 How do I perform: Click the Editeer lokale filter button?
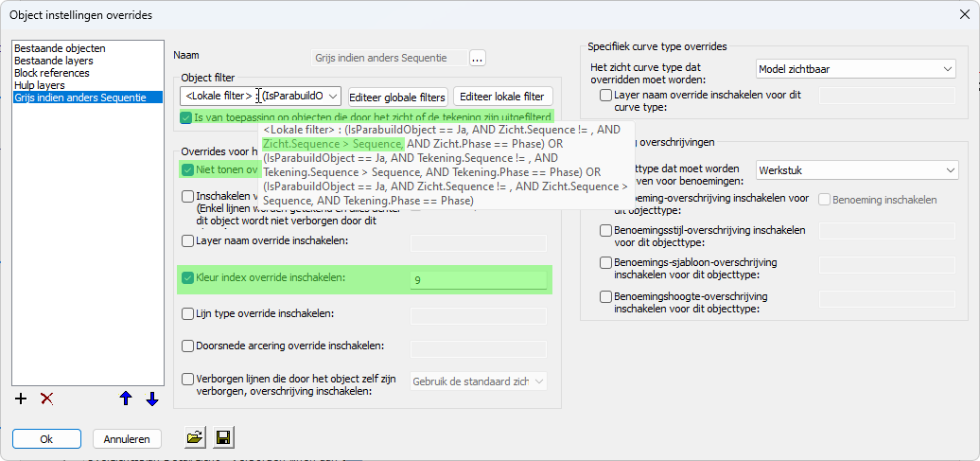(502, 97)
